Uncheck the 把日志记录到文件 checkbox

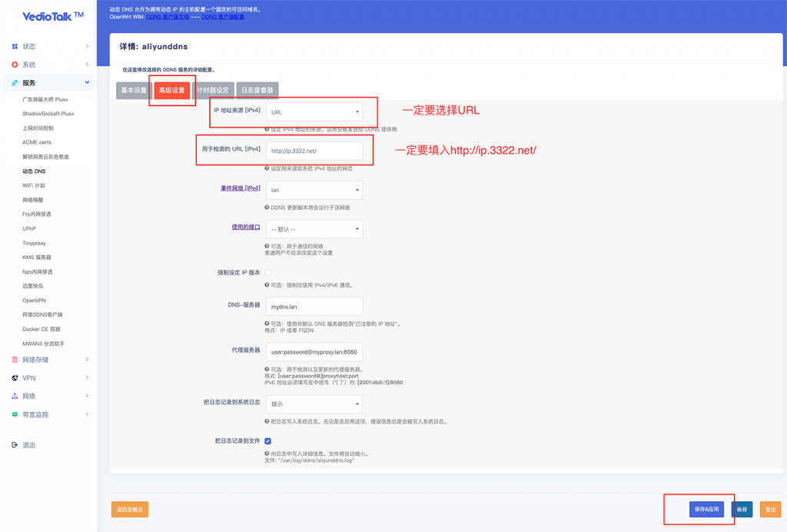267,441
